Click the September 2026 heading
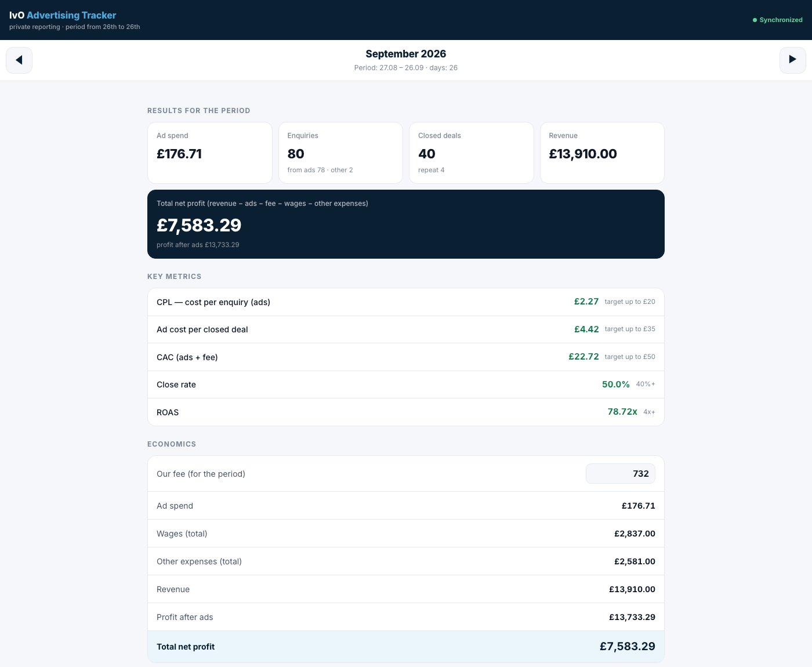Viewport: 812px width, 667px height. [x=406, y=54]
